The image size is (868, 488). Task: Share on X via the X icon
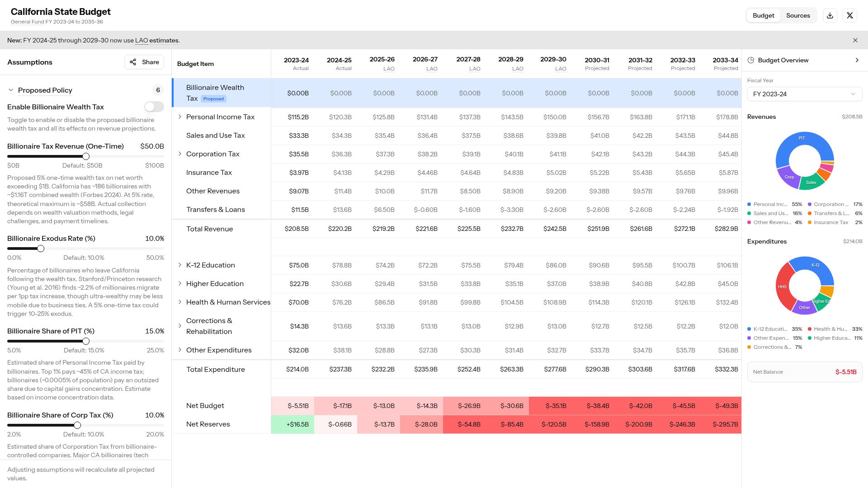(x=850, y=15)
